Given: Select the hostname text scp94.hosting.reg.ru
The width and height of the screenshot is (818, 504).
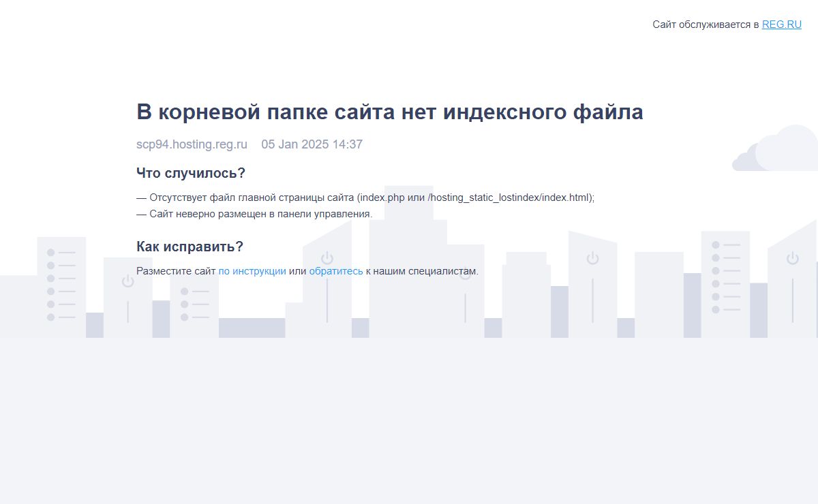Looking at the screenshot, I should (x=192, y=144).
